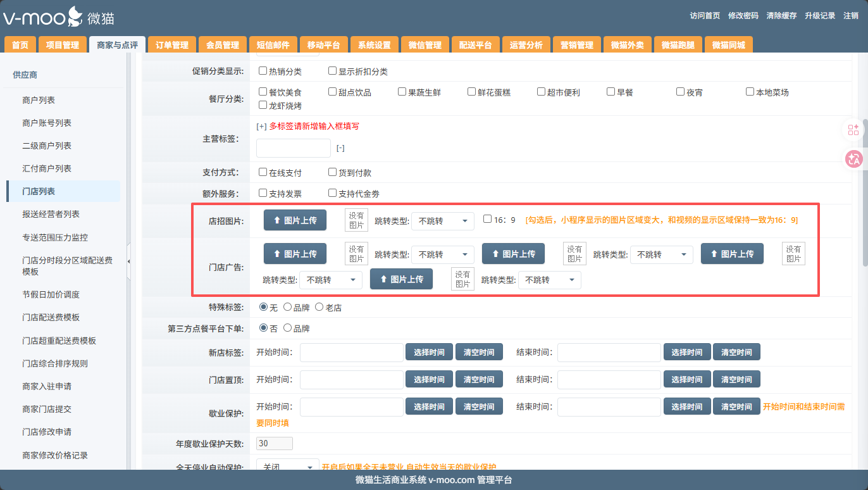Focus the 主营标签 text input
Viewport: 868px width, 490px height.
293,148
